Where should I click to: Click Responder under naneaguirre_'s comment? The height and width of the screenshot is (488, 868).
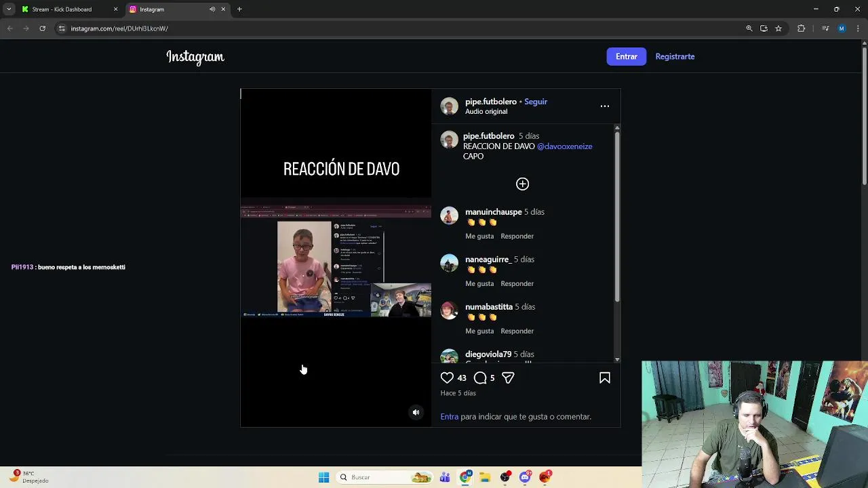[517, 284]
